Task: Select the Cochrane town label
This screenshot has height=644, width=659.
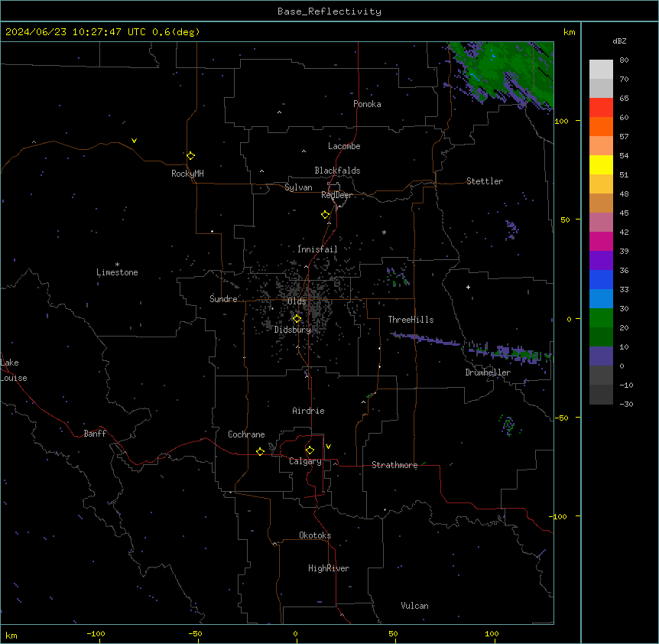Action: pos(246,434)
